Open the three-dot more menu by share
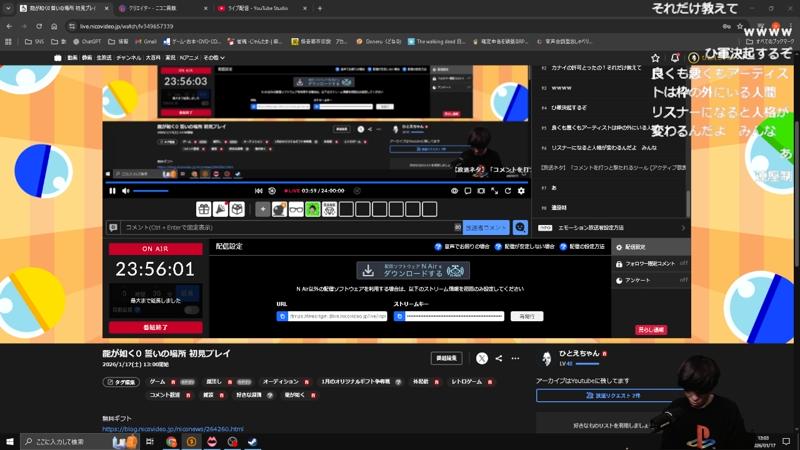The height and width of the screenshot is (450, 800). click(x=515, y=358)
